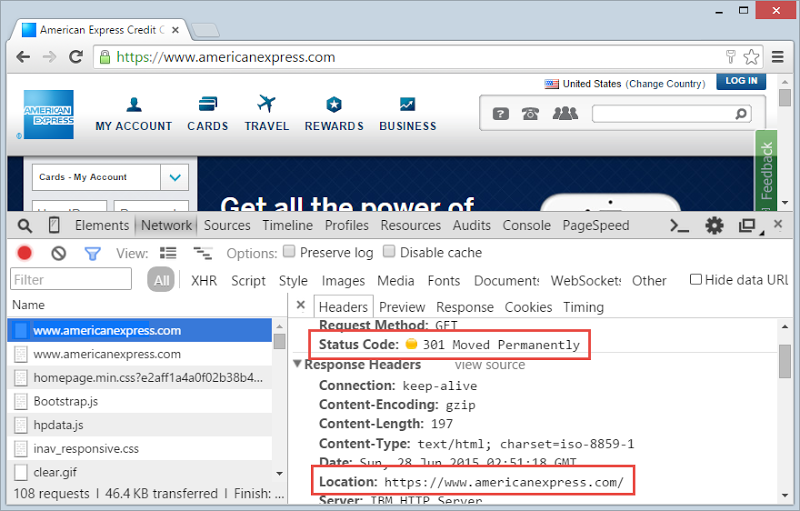Switch to large request rows view
Image resolution: width=800 pixels, height=511 pixels.
(x=168, y=253)
